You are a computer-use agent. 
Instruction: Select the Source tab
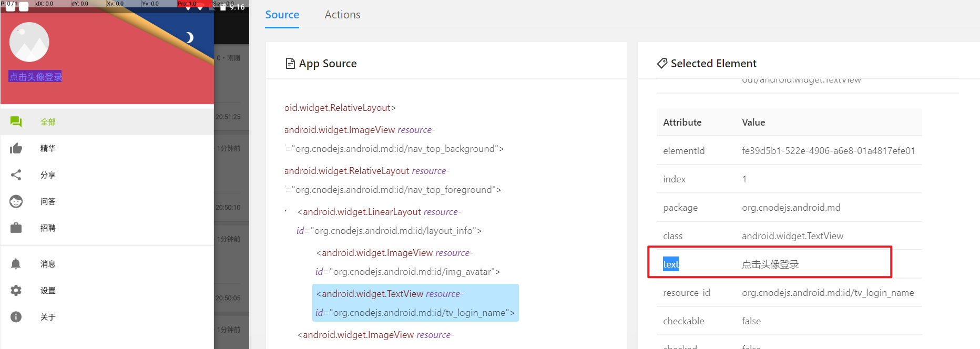(282, 15)
